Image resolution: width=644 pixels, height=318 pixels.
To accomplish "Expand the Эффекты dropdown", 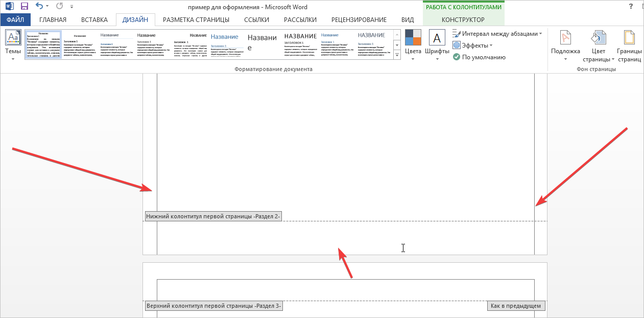I will (x=472, y=46).
